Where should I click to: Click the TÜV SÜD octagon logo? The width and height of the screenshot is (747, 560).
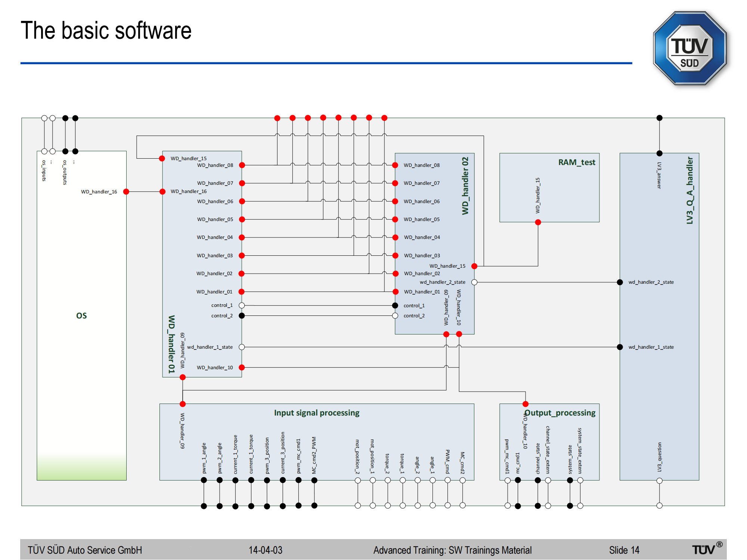click(x=689, y=49)
